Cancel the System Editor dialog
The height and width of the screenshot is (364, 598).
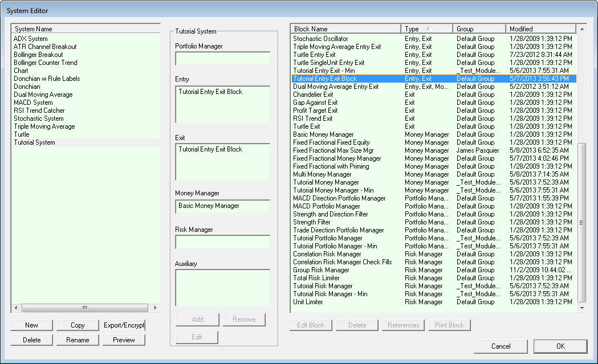click(501, 346)
